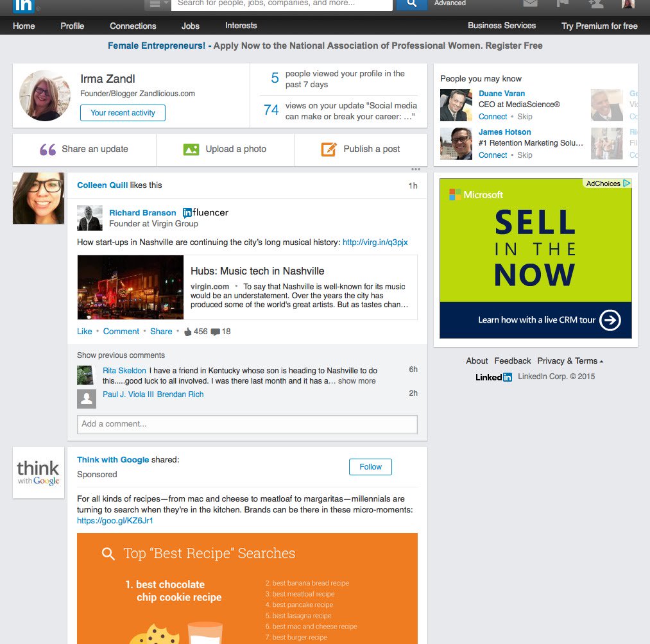Open the Think with Google page link
Screen dimensions: 650x644
point(113,459)
